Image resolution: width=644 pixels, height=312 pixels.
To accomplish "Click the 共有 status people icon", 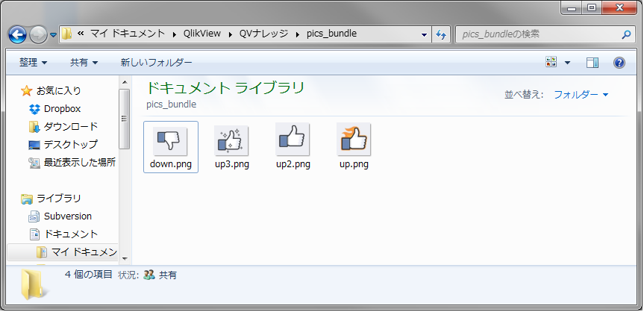I will pos(149,275).
